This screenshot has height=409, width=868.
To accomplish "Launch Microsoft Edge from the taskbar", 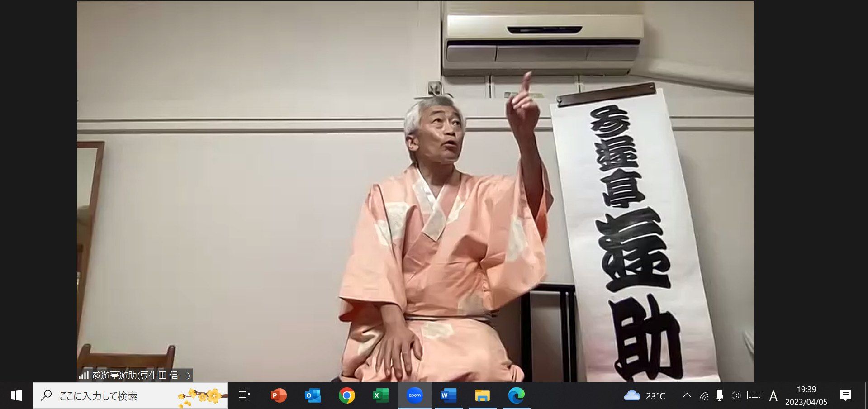I will click(x=516, y=396).
